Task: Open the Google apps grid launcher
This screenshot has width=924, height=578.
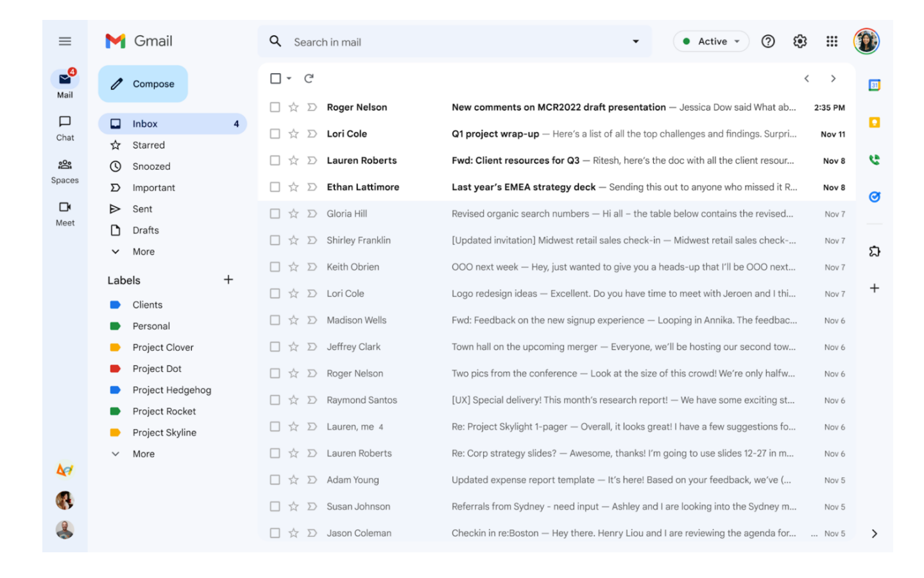Action: click(832, 41)
